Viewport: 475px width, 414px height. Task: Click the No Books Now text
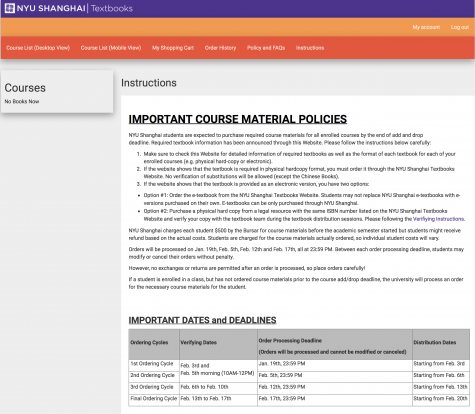[22, 101]
